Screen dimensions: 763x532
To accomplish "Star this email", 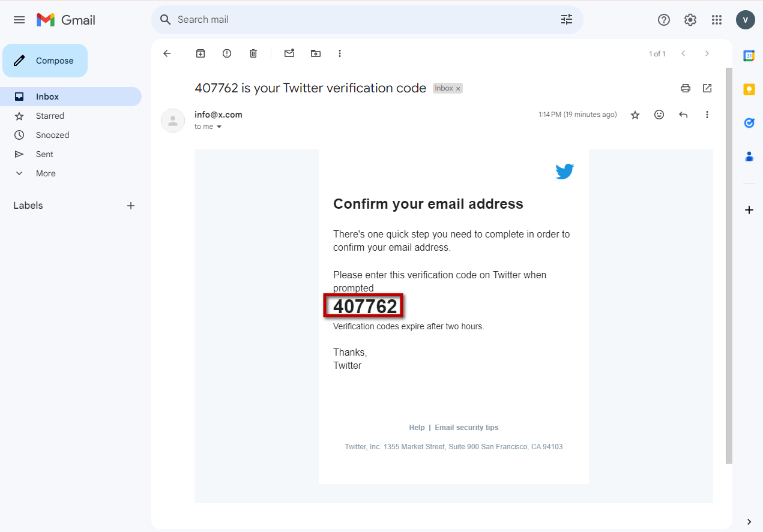I will pyautogui.click(x=635, y=115).
